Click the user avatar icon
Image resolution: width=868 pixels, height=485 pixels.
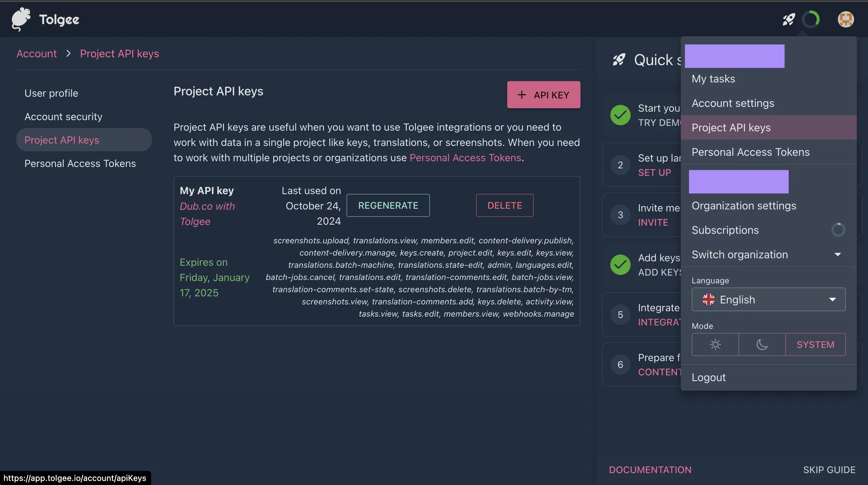coord(846,19)
